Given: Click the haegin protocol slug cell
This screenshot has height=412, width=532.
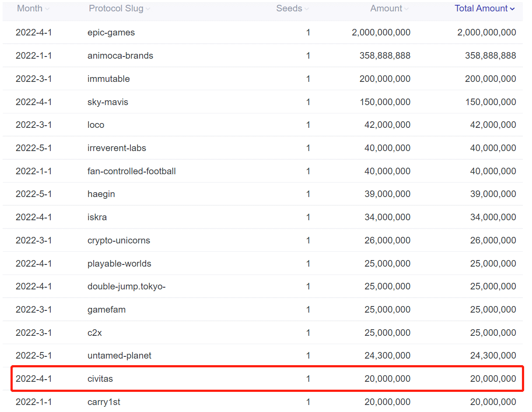Looking at the screenshot, I should point(101,194).
